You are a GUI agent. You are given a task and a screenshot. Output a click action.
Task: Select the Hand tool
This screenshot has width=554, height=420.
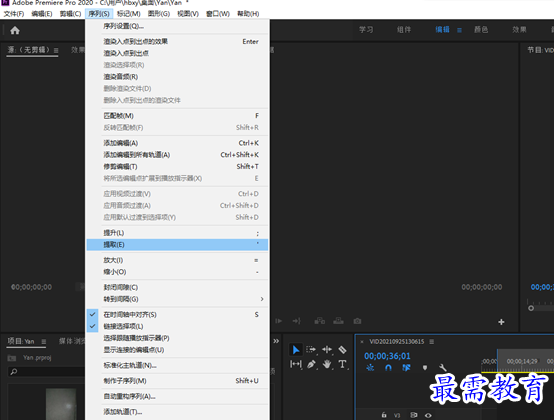pos(327,364)
